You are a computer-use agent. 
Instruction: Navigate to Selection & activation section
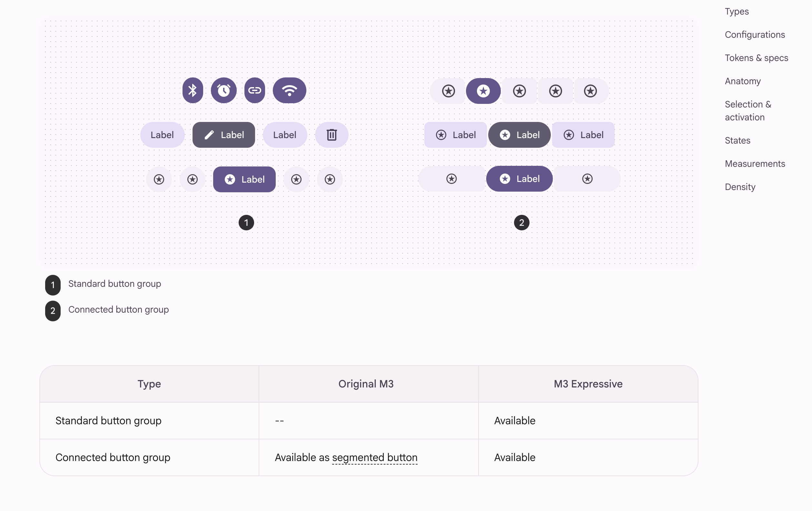pyautogui.click(x=748, y=111)
